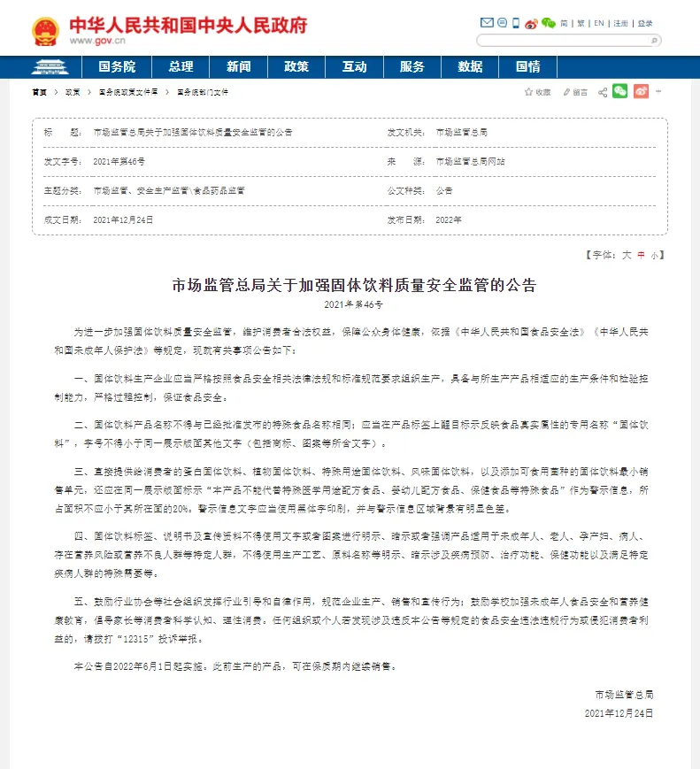Open the 国情 navigation tab
This screenshot has width=700, height=769.
pos(527,66)
